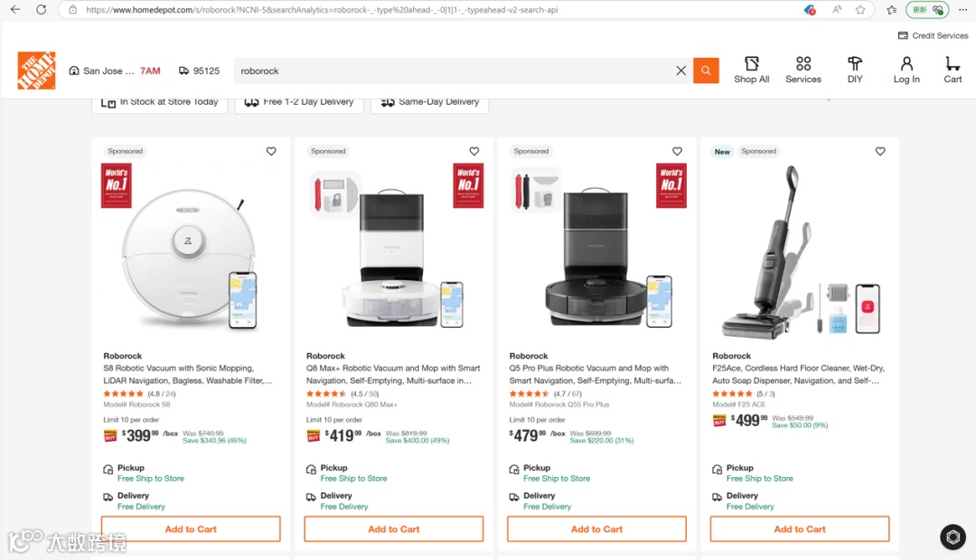Click the chat support icon bottom right
The height and width of the screenshot is (560, 976).
pos(953,537)
